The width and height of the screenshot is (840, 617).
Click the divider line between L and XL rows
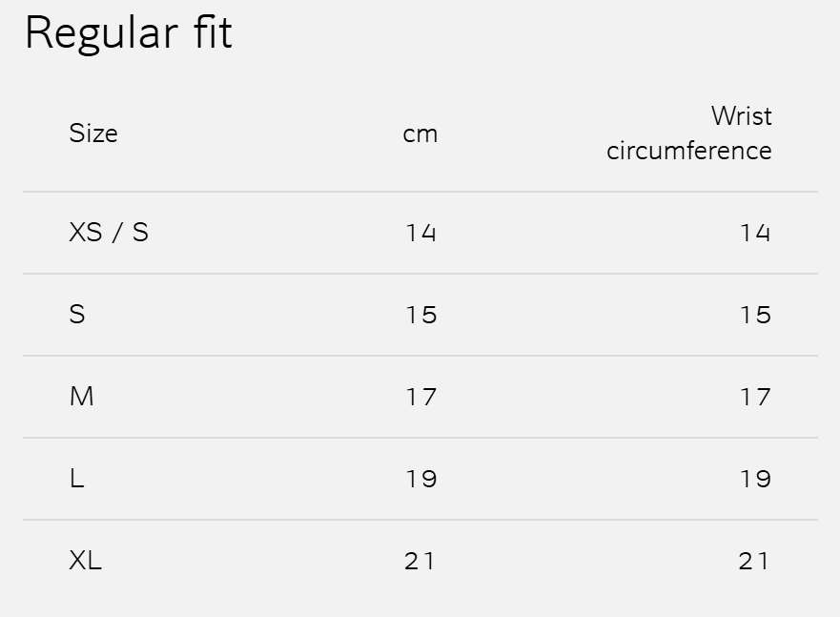coord(420,520)
